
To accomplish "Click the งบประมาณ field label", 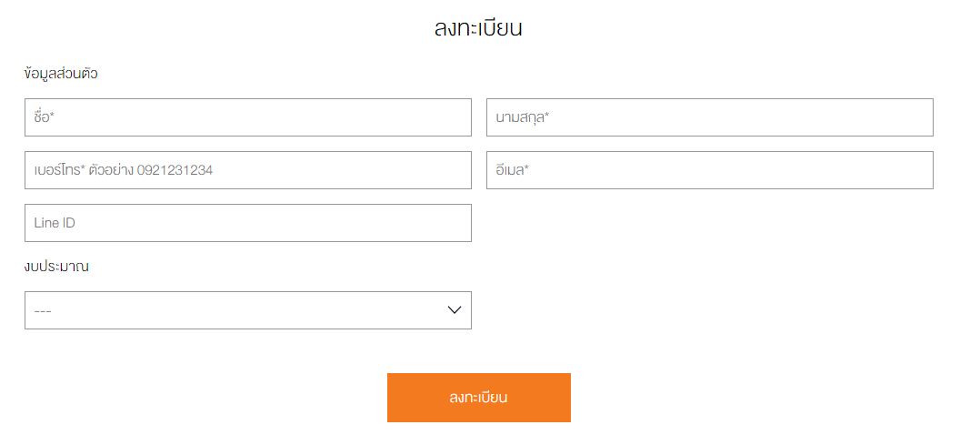I will tap(56, 267).
